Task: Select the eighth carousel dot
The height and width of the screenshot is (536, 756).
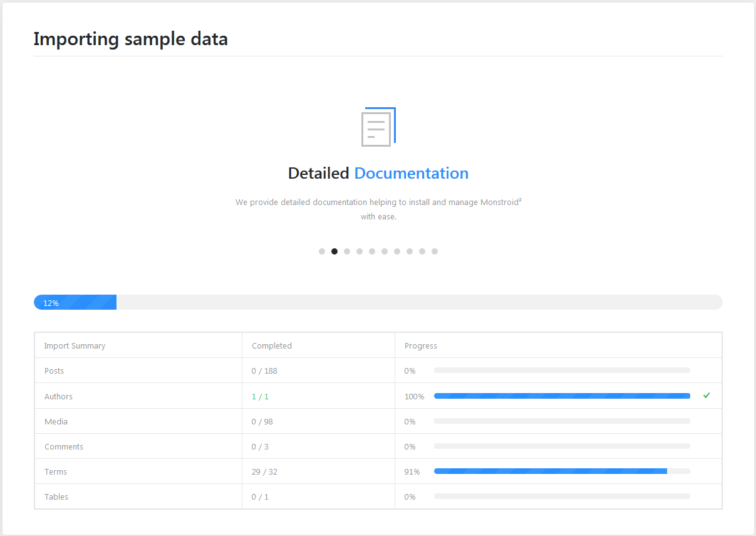Action: [410, 251]
